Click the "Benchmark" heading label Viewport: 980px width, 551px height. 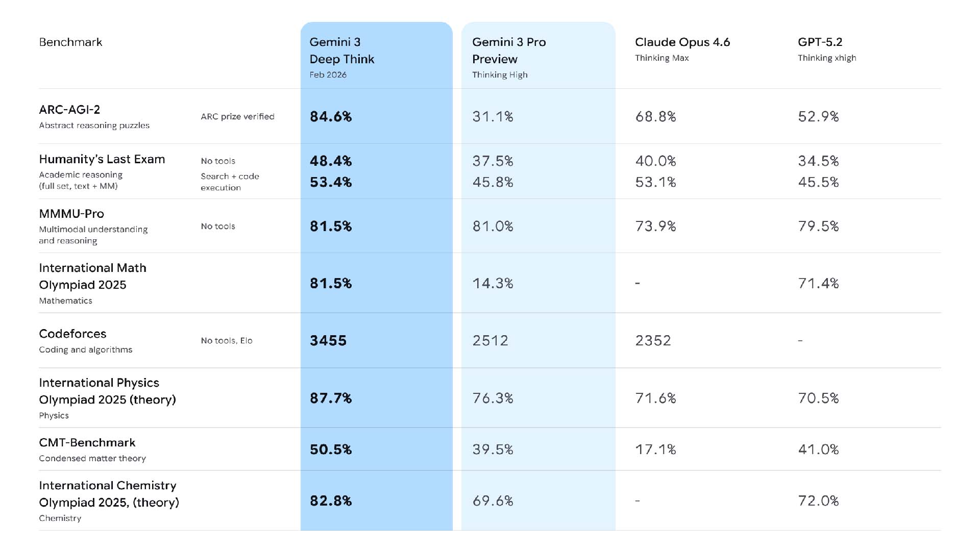point(70,42)
